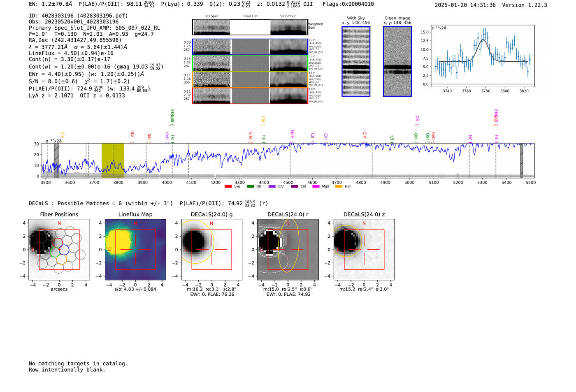Click the CIII legend color swatch
The image size is (576, 392).
pos(295,186)
